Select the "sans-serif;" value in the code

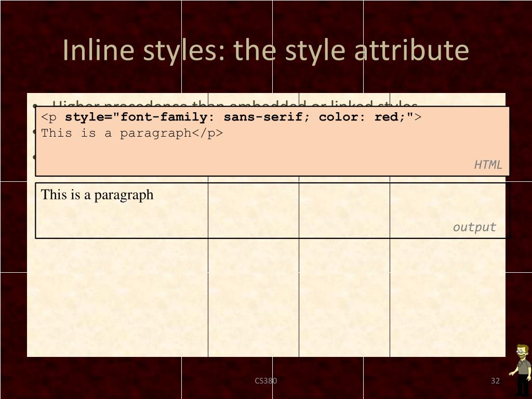267,117
